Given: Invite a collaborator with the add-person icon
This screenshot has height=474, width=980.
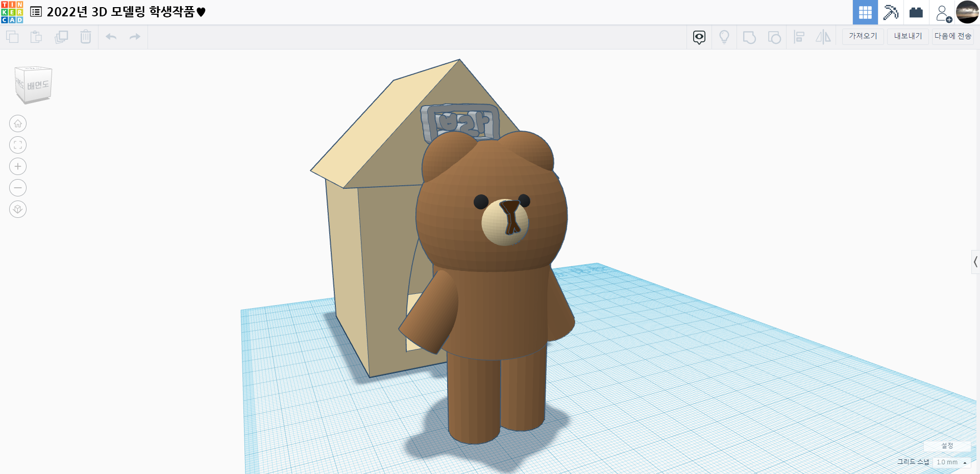Looking at the screenshot, I should pyautogui.click(x=943, y=13).
